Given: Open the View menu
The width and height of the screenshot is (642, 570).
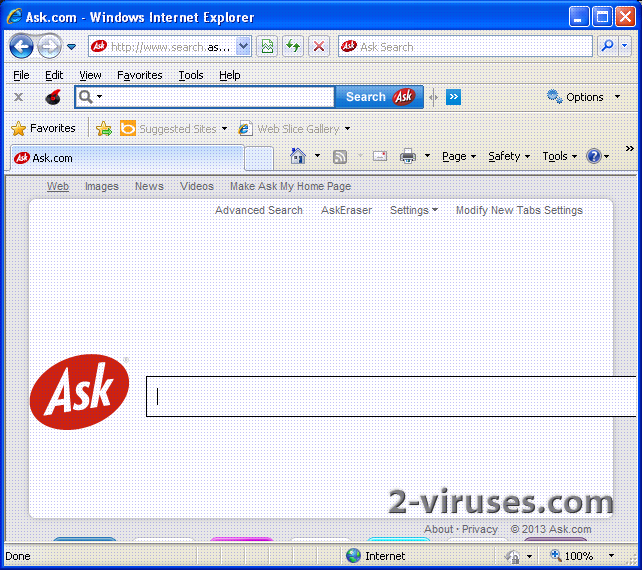Looking at the screenshot, I should click(x=90, y=75).
